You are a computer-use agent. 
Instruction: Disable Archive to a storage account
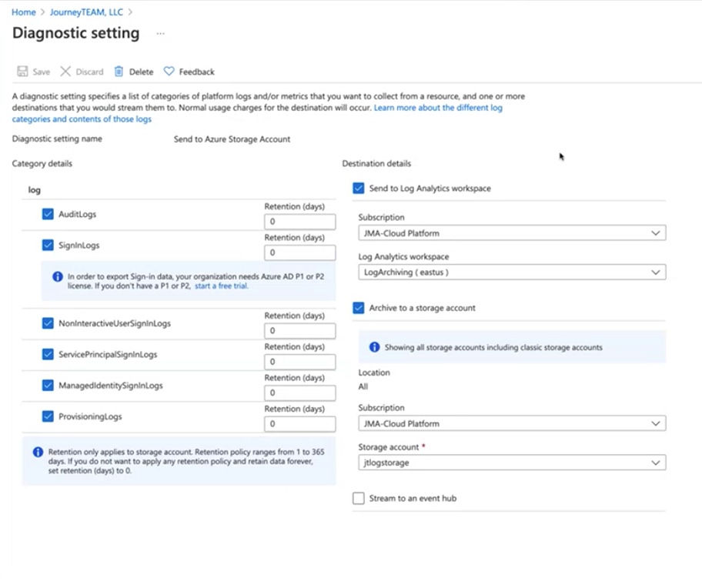tap(359, 308)
